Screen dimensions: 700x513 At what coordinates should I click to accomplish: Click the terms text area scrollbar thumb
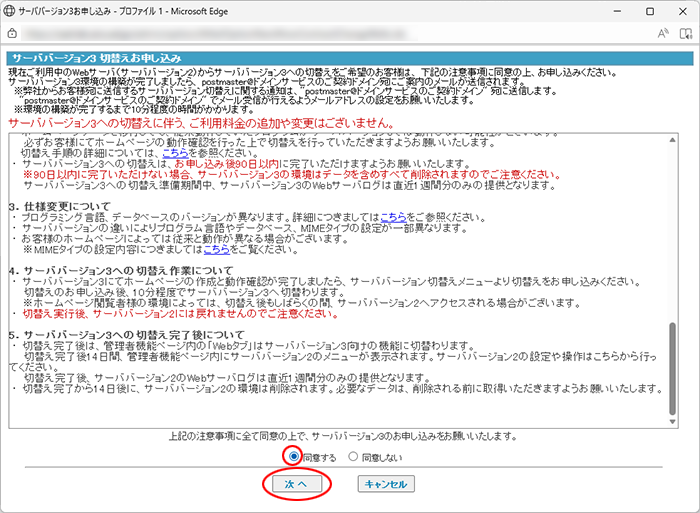[x=672, y=361]
